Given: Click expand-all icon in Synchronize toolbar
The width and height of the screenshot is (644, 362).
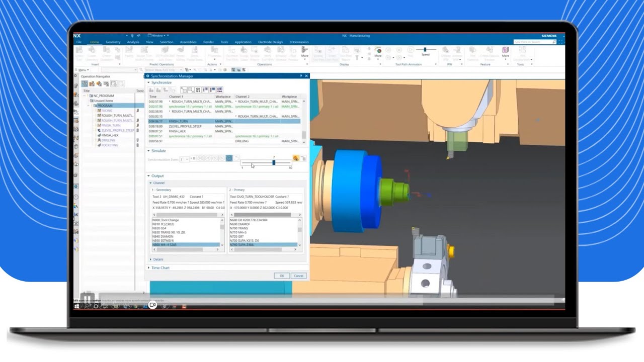Looking at the screenshot, I should [x=184, y=90].
